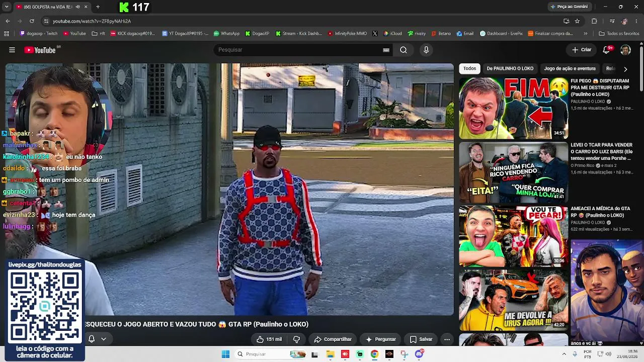Open the Stream - Kick Dashboard bookmark

299,34
